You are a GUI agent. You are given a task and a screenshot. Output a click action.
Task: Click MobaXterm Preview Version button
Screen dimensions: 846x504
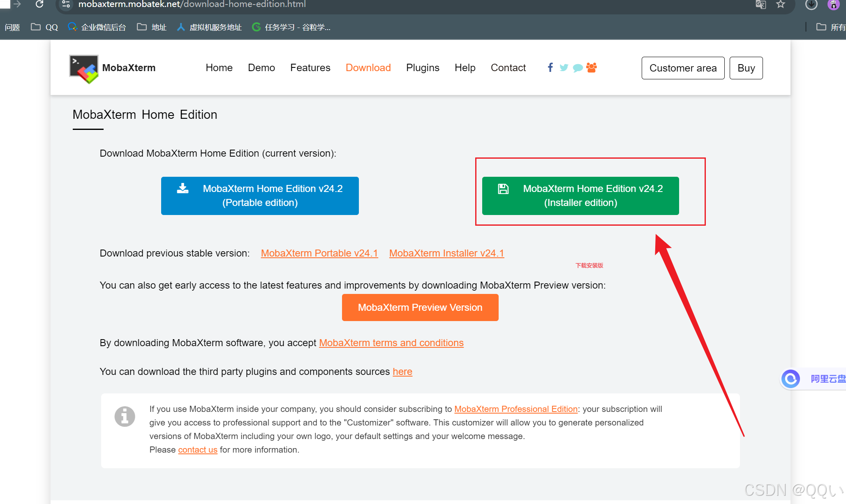[420, 307]
